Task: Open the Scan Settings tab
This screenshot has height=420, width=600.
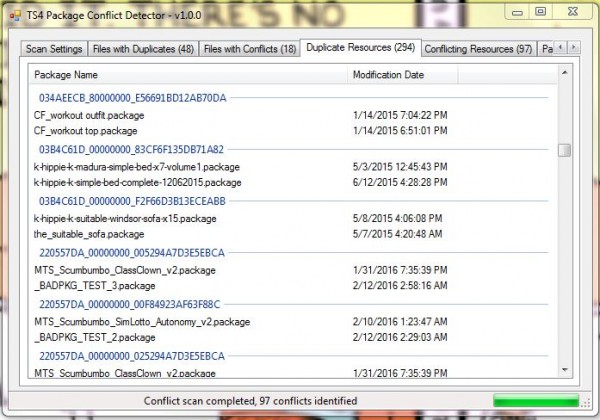Action: (53, 48)
